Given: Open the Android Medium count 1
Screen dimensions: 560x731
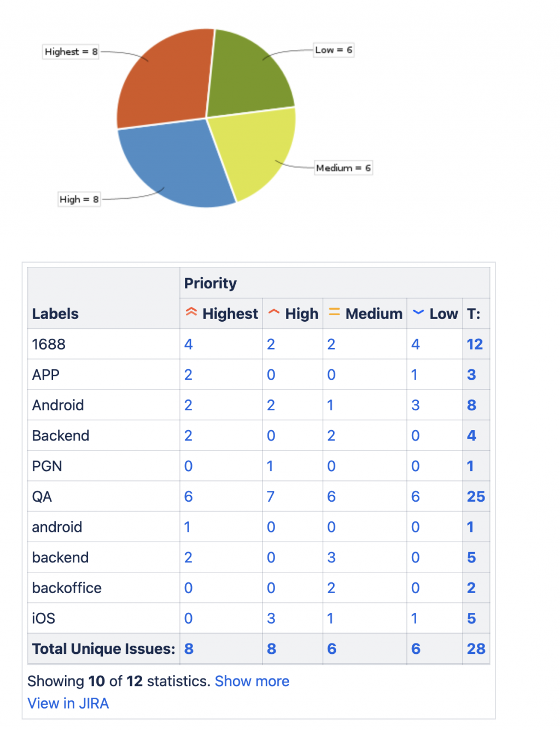Looking at the screenshot, I should pyautogui.click(x=330, y=405).
